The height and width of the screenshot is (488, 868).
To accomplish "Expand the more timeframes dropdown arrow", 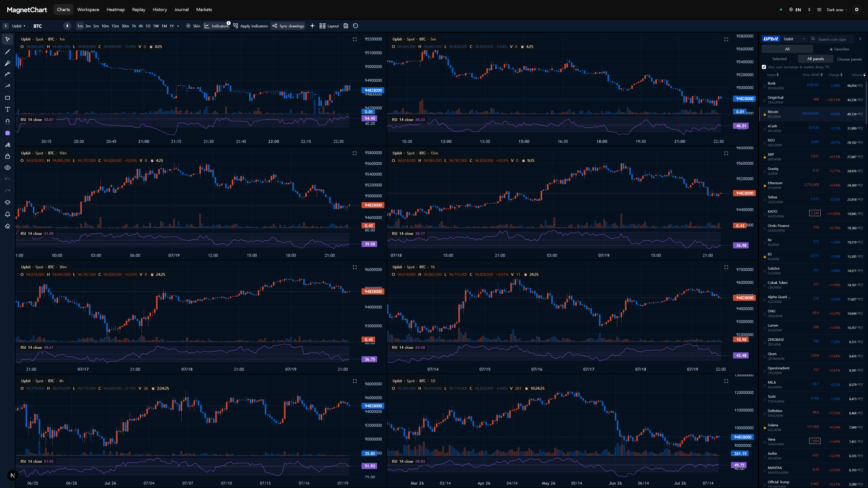I will (x=178, y=26).
